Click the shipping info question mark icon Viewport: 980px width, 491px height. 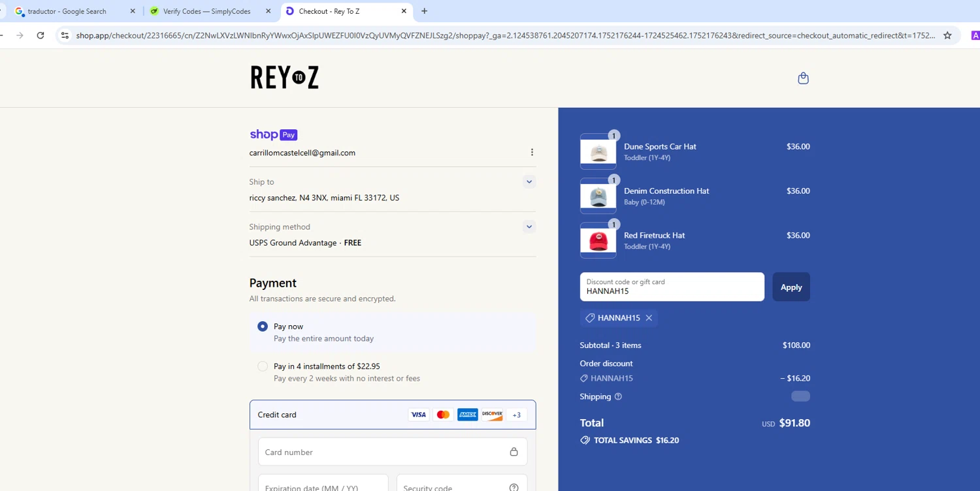coord(618,396)
